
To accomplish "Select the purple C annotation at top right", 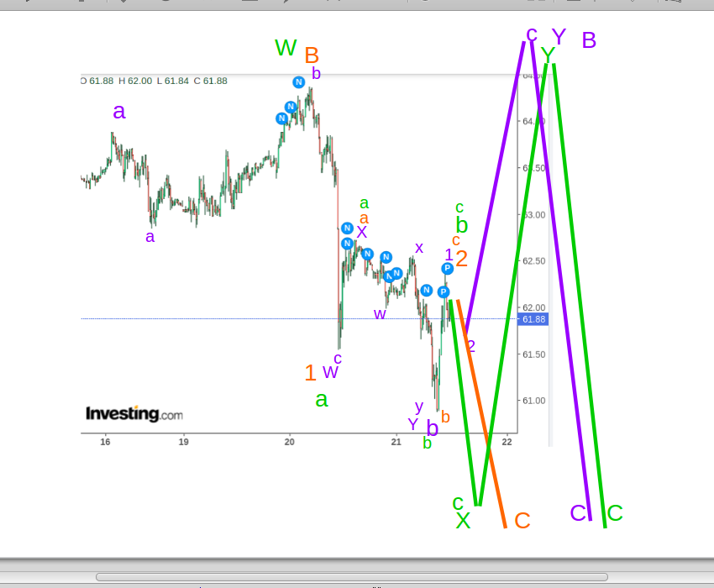I will coord(530,35).
